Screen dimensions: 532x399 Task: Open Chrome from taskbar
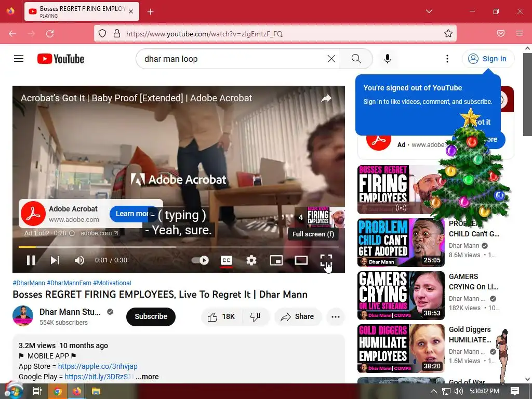(x=58, y=391)
